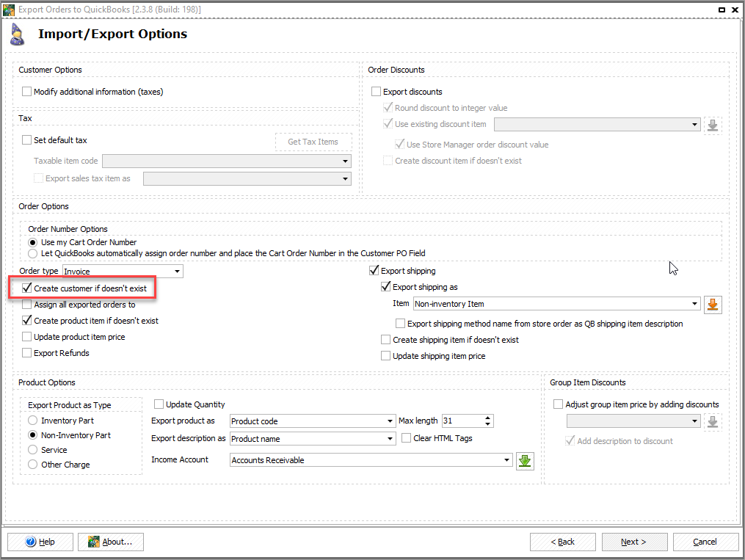Check Assign all exported orders to
Screen dimensions: 745x560
point(27,304)
